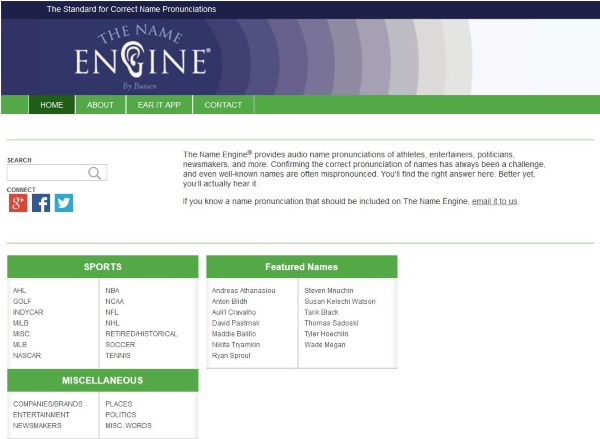600x439 pixels.
Task: Select featured name Thomas Sadoski
Action: coord(331,323)
